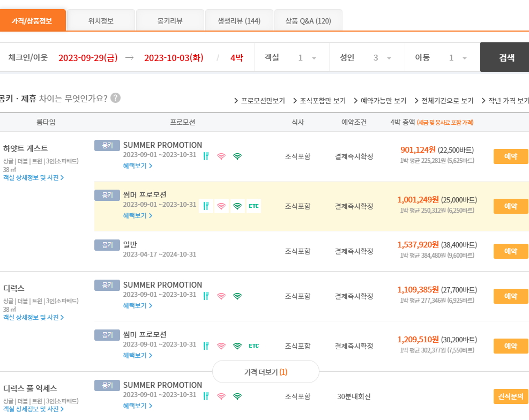529x420 pixels.
Task: Open the 성인 adults dropdown
Action: (x=382, y=58)
